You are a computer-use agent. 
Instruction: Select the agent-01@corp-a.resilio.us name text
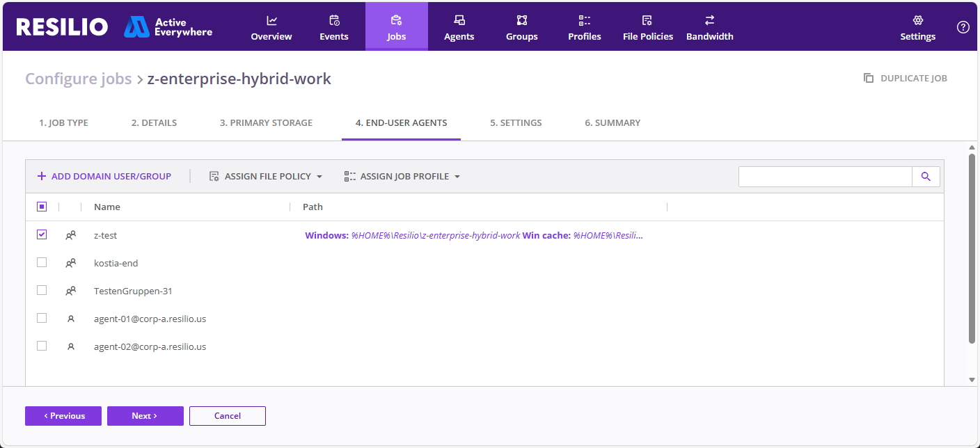click(150, 319)
